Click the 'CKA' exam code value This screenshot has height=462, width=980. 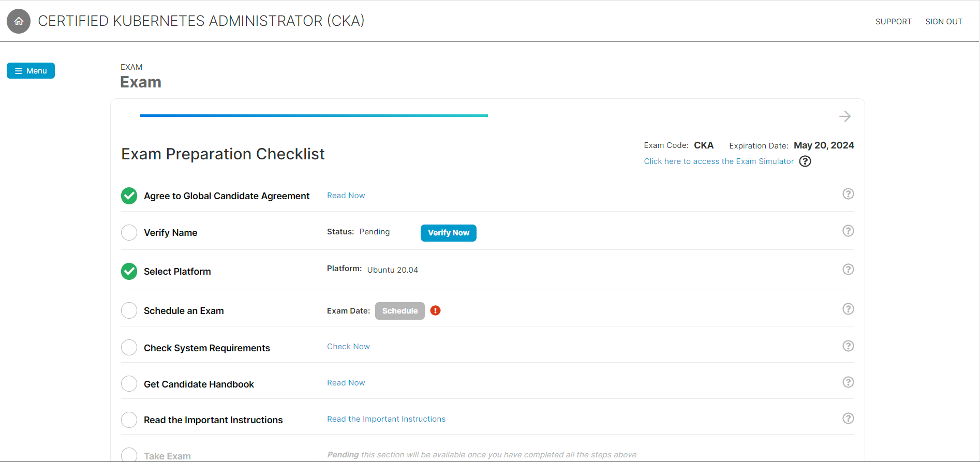pyautogui.click(x=704, y=145)
